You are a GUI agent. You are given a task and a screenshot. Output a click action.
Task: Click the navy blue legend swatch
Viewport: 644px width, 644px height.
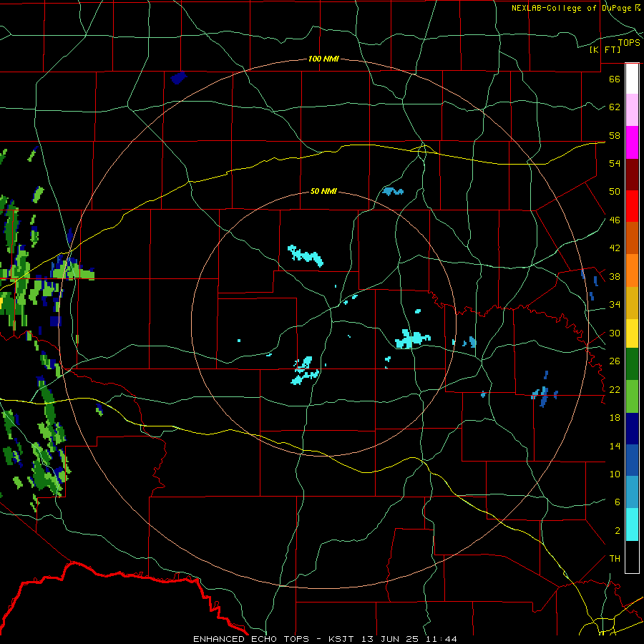pyautogui.click(x=632, y=429)
